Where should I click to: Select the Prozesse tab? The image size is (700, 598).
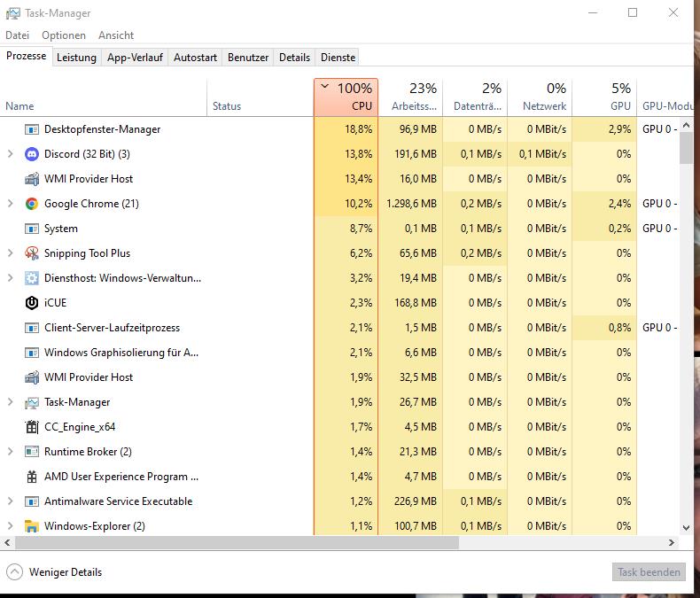coord(27,56)
